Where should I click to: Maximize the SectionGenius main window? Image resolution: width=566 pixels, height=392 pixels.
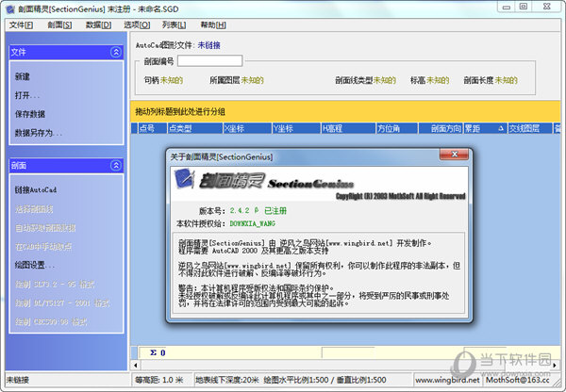(524, 7)
